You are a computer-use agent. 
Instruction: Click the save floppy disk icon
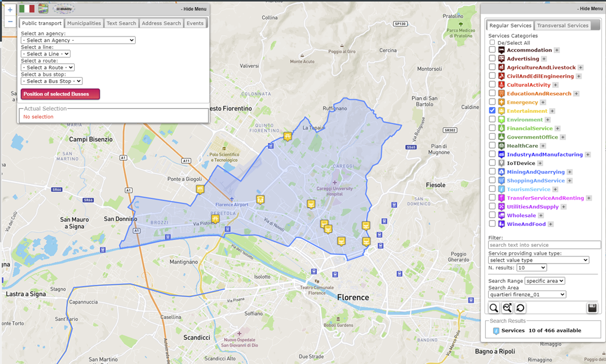(x=592, y=308)
